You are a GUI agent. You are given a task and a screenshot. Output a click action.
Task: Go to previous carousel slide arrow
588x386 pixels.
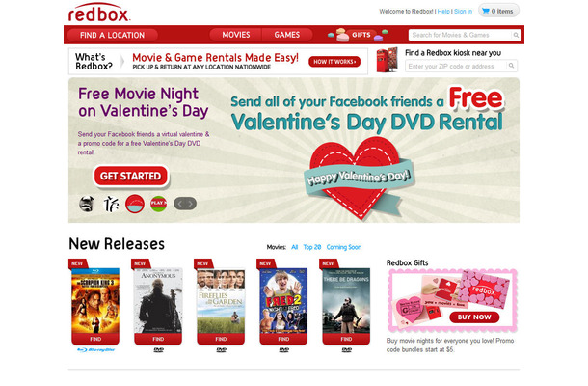pos(179,204)
